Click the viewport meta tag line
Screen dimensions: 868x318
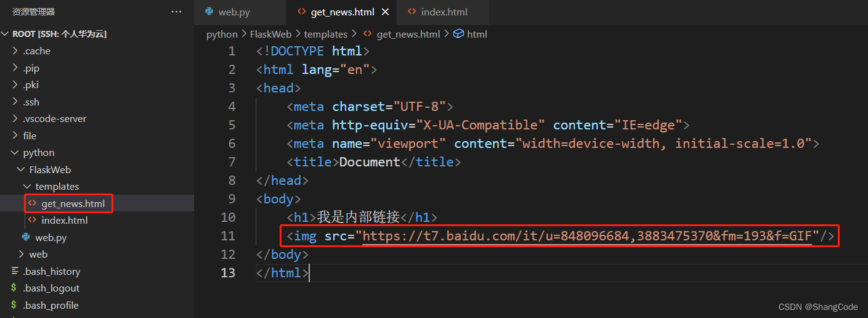tap(553, 143)
